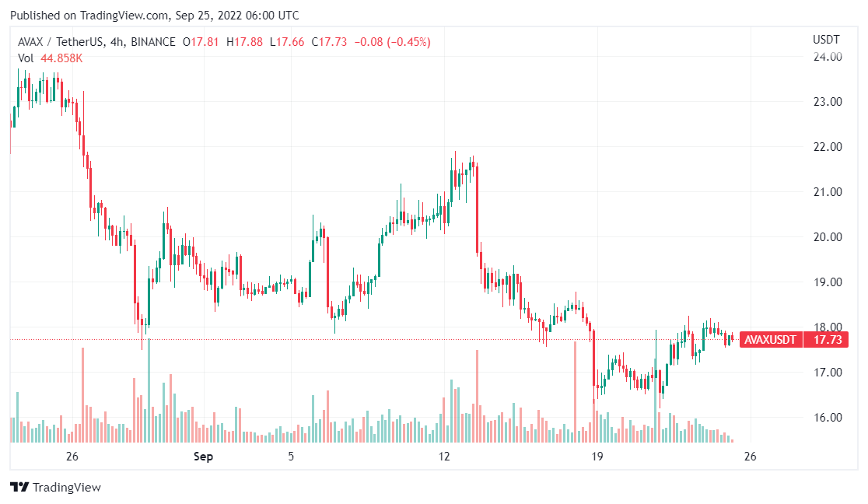This screenshot has width=868, height=504.
Task: Click the TradingView logo icon
Action: click(19, 488)
